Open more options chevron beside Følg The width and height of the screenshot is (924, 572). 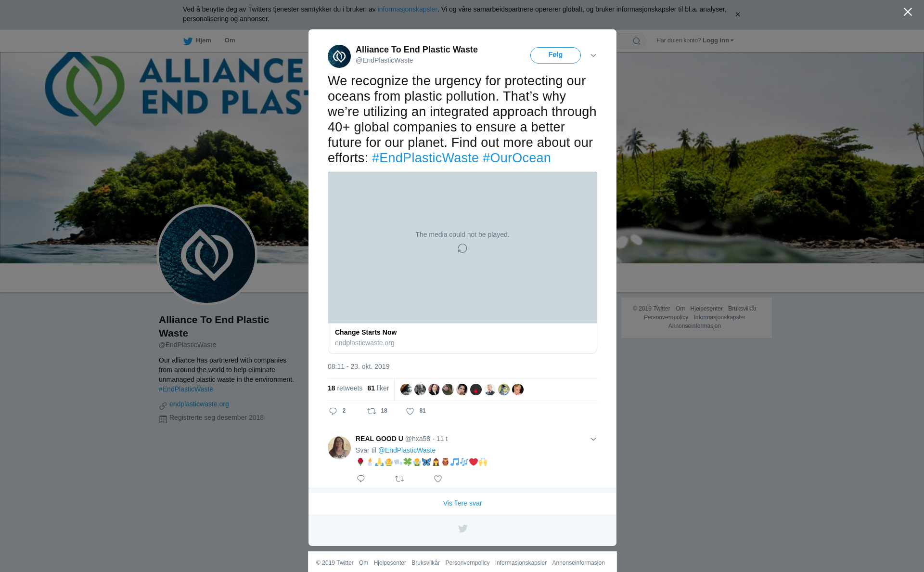click(x=593, y=55)
